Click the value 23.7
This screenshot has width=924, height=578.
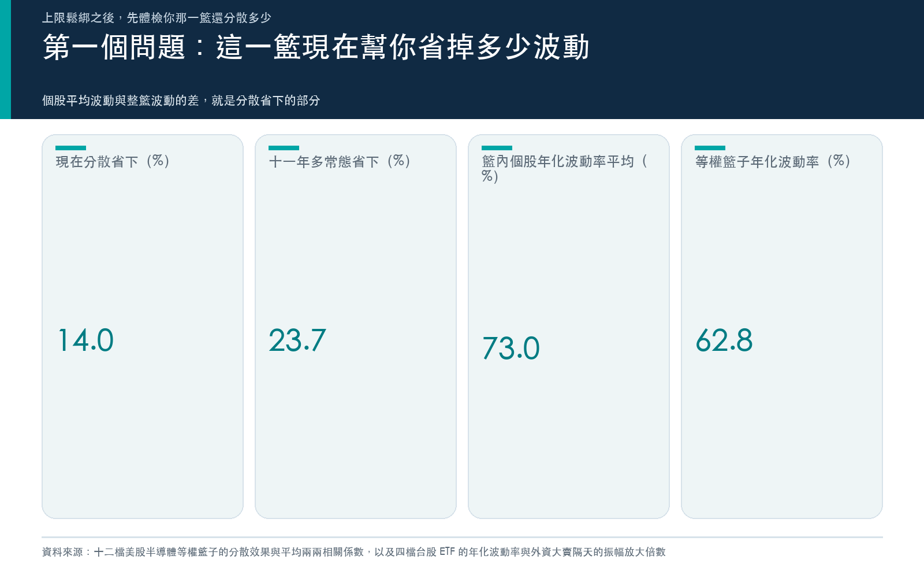[297, 340]
